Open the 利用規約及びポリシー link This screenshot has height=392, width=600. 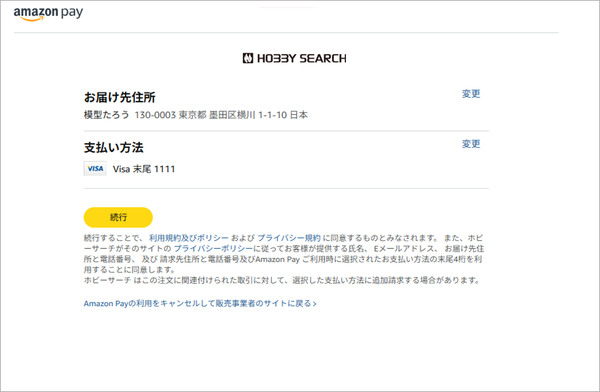click(189, 238)
